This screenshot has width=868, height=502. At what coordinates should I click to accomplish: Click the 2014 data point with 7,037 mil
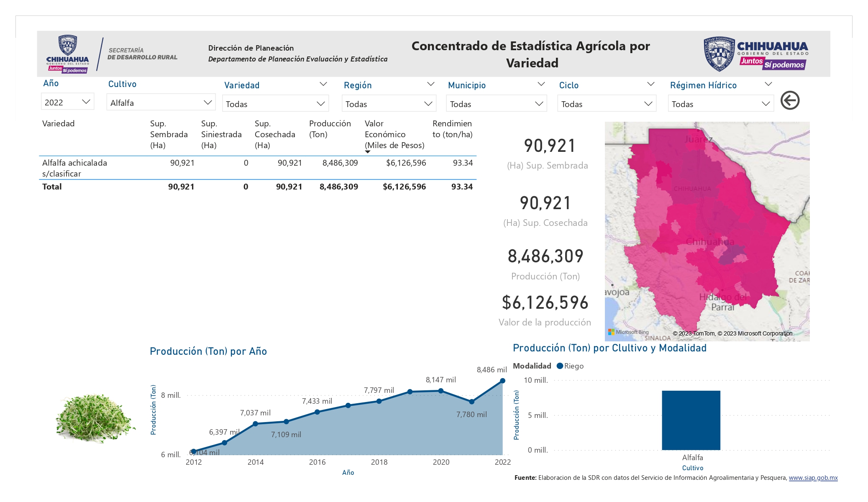point(255,424)
